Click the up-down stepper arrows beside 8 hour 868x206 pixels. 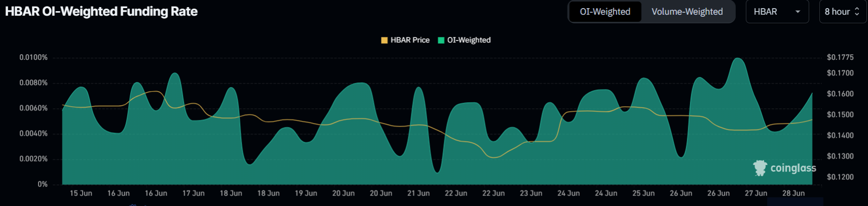(x=857, y=12)
